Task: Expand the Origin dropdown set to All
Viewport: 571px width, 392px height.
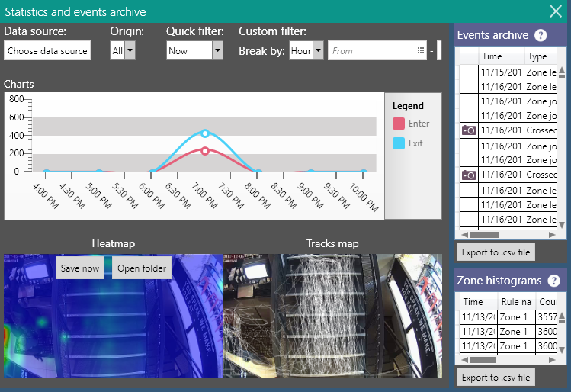Action: point(130,51)
